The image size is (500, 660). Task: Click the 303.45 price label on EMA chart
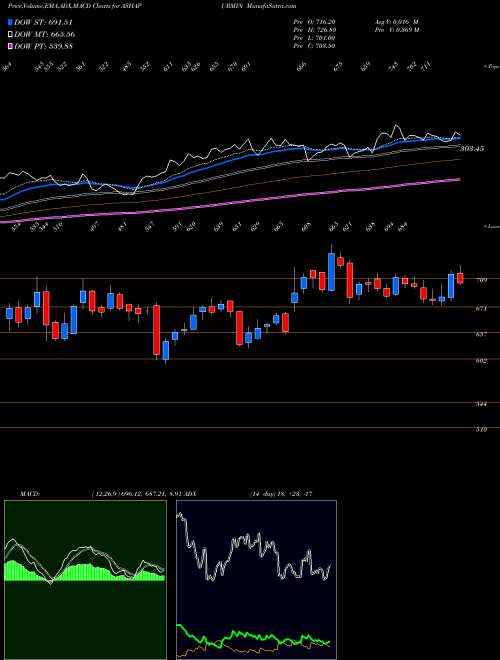[x=472, y=149]
